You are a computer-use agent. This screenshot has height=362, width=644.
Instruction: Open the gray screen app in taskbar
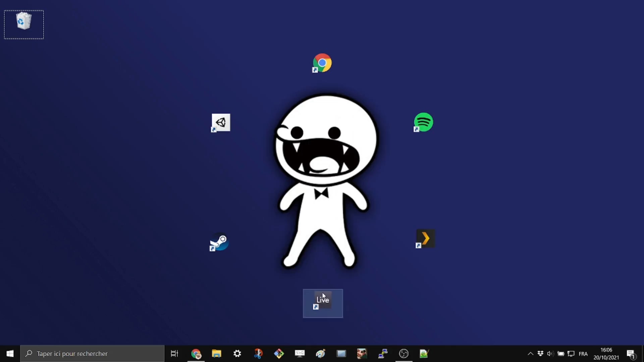click(341, 354)
